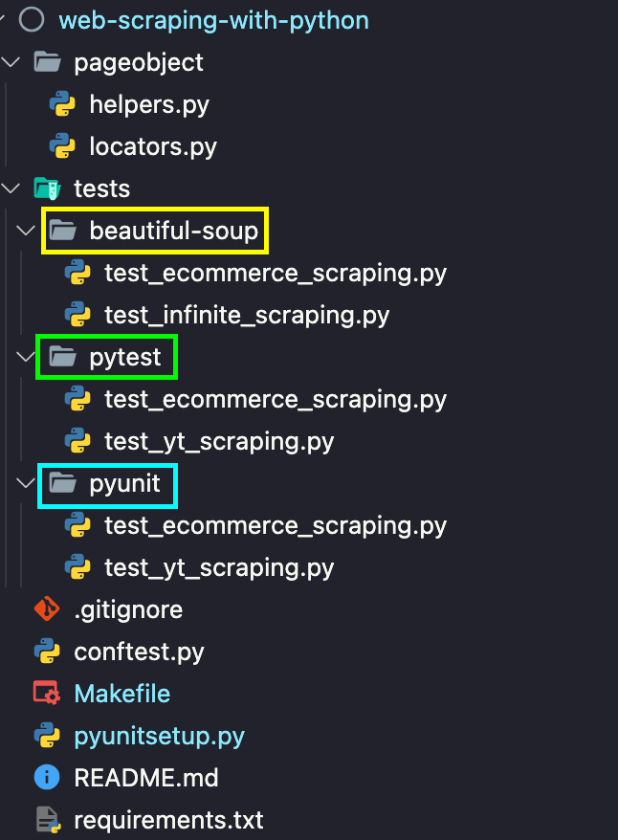Click the .gitignore git icon
The image size is (618, 840).
tap(47, 609)
